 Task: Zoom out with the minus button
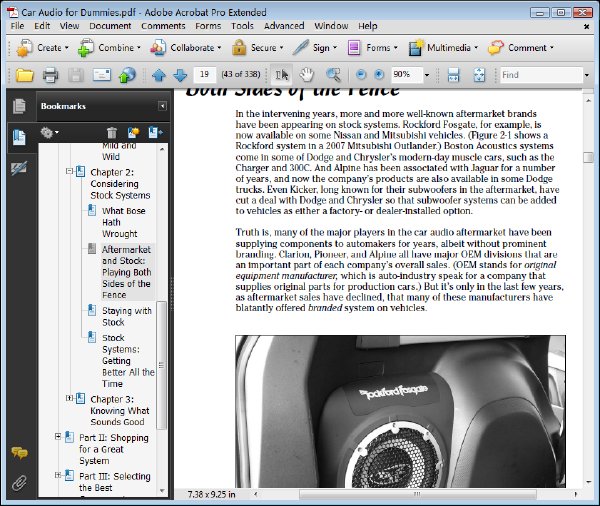[x=360, y=75]
